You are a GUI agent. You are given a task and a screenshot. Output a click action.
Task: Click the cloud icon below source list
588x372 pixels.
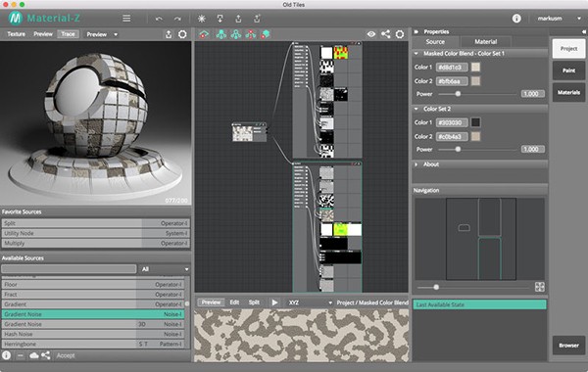coord(33,355)
